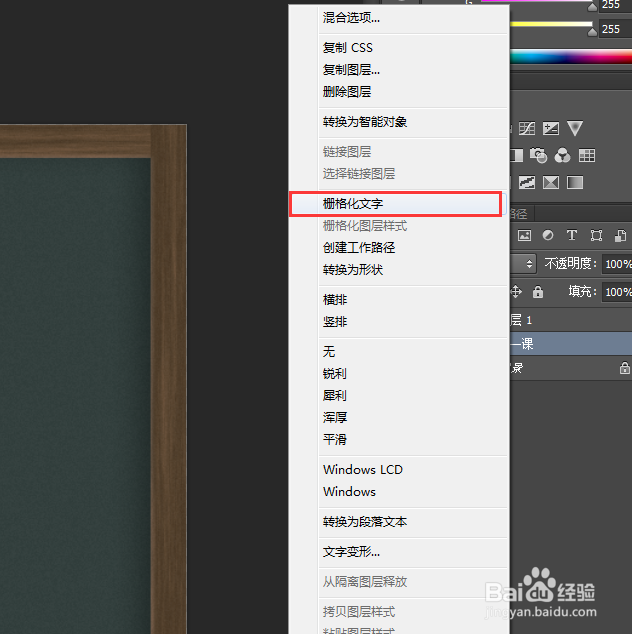Add a Color Lookup grid adjustment
Image resolution: width=632 pixels, height=634 pixels.
(587, 155)
